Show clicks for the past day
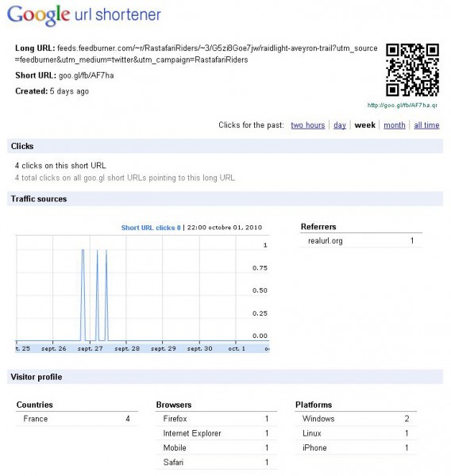Screen dimensions: 451x476 (x=340, y=125)
